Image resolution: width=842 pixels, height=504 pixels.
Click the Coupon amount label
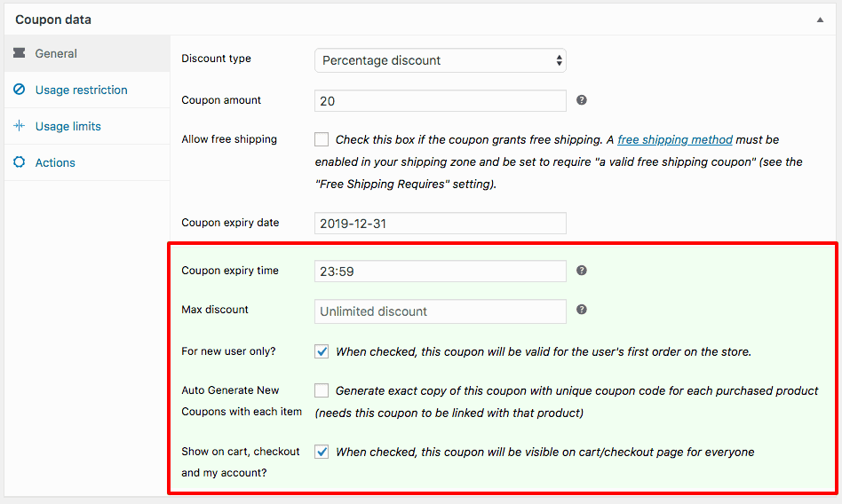[221, 100]
